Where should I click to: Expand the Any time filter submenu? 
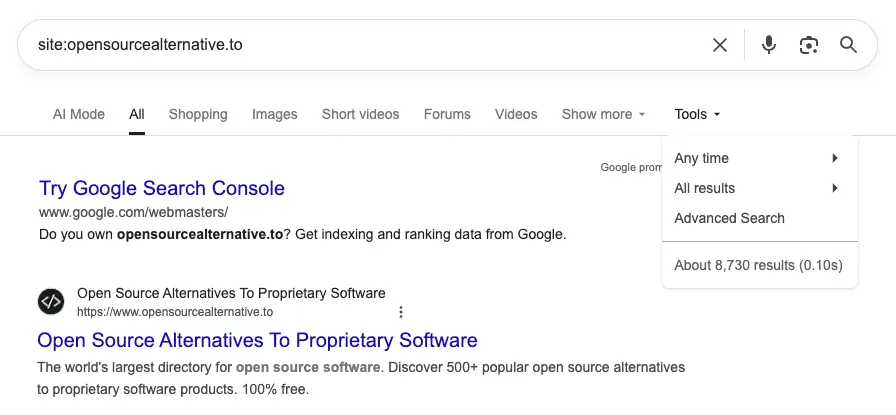(x=759, y=158)
